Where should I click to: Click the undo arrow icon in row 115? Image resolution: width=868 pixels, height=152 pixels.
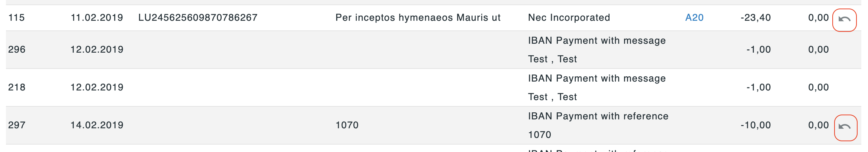point(844,19)
